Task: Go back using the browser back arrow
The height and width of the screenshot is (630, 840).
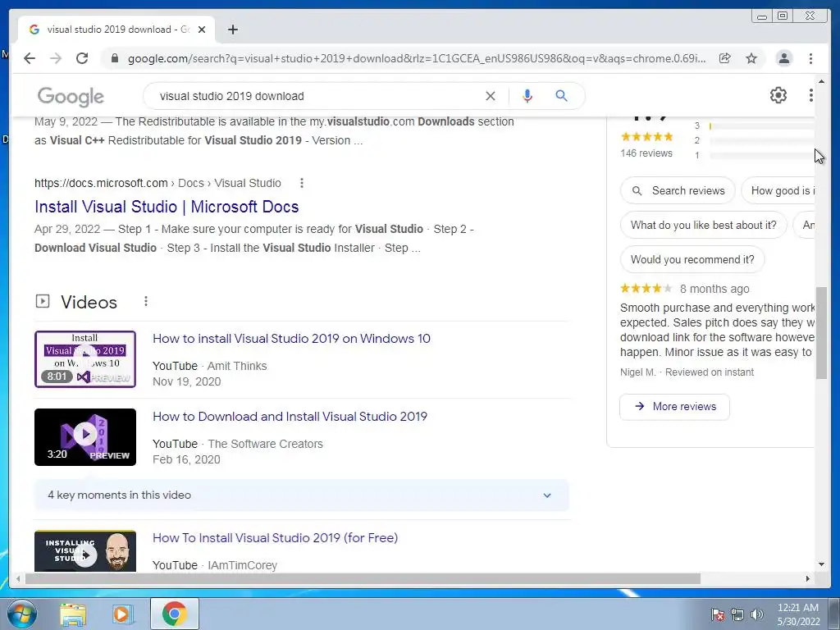Action: click(30, 58)
